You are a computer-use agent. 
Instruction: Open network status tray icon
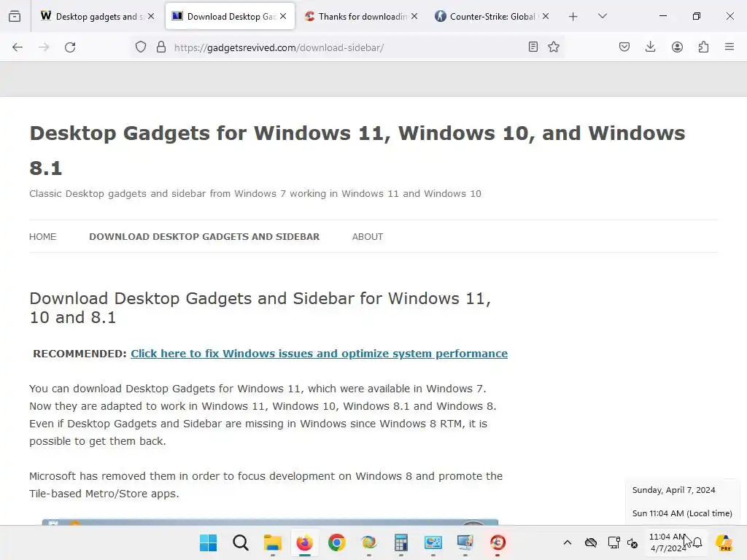pos(614,542)
